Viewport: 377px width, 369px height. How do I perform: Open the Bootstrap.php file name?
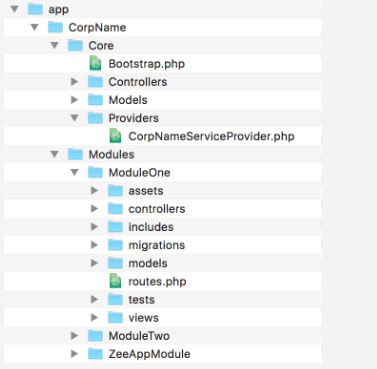tap(147, 64)
